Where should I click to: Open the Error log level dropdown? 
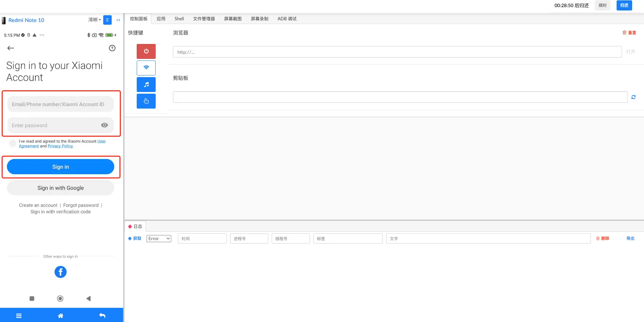click(159, 238)
